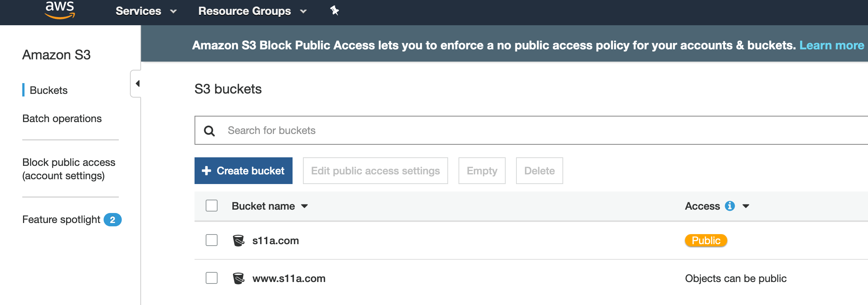Open the Services dropdown menu
The width and height of the screenshot is (868, 305).
[146, 11]
